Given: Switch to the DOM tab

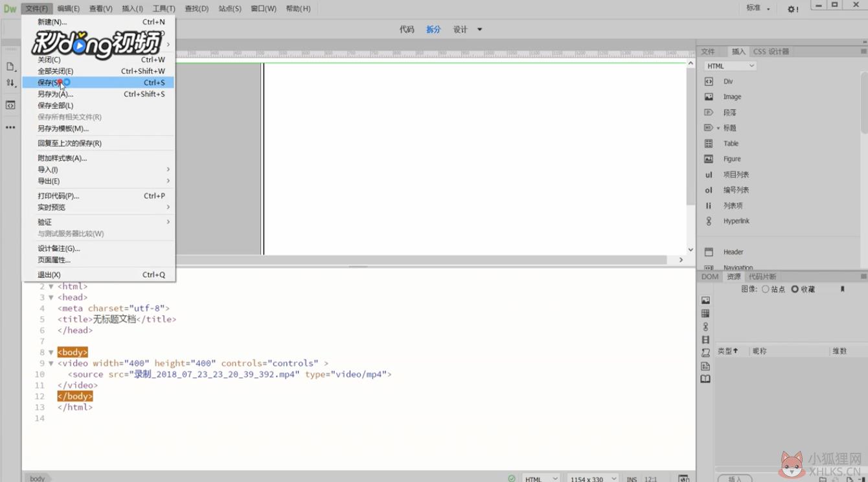Looking at the screenshot, I should 710,277.
